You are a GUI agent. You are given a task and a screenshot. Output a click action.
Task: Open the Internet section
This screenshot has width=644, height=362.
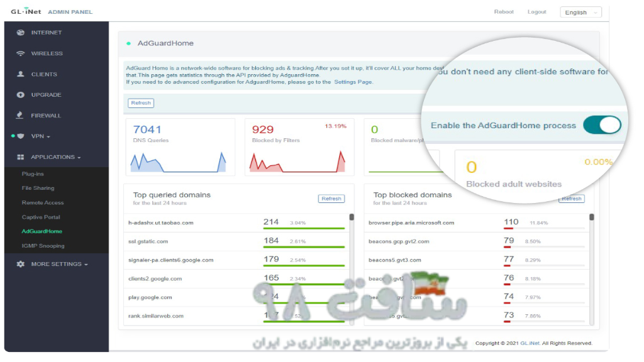47,33
